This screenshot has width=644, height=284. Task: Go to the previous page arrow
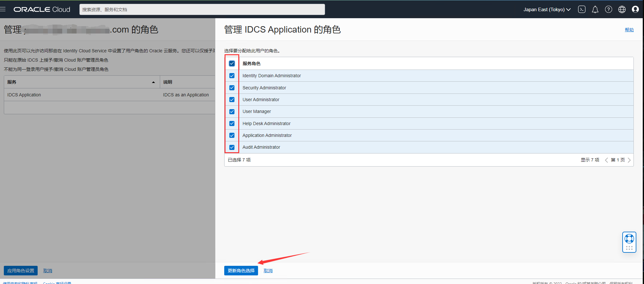pyautogui.click(x=606, y=160)
